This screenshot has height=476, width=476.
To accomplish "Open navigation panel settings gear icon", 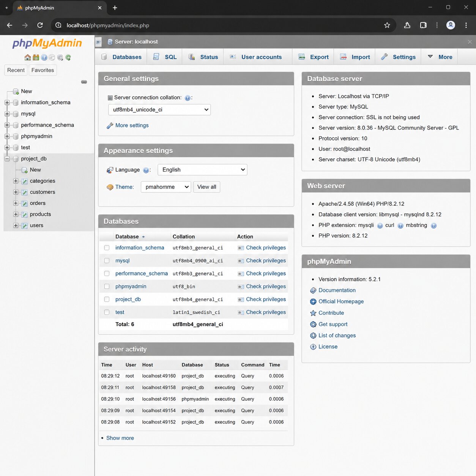I will 60,57.
